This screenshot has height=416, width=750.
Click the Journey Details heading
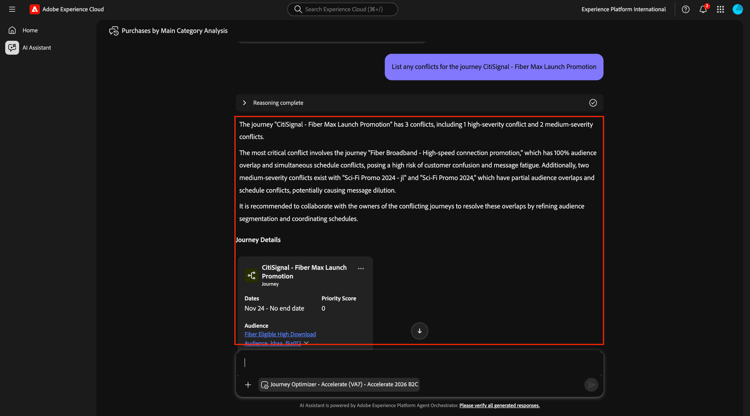258,240
